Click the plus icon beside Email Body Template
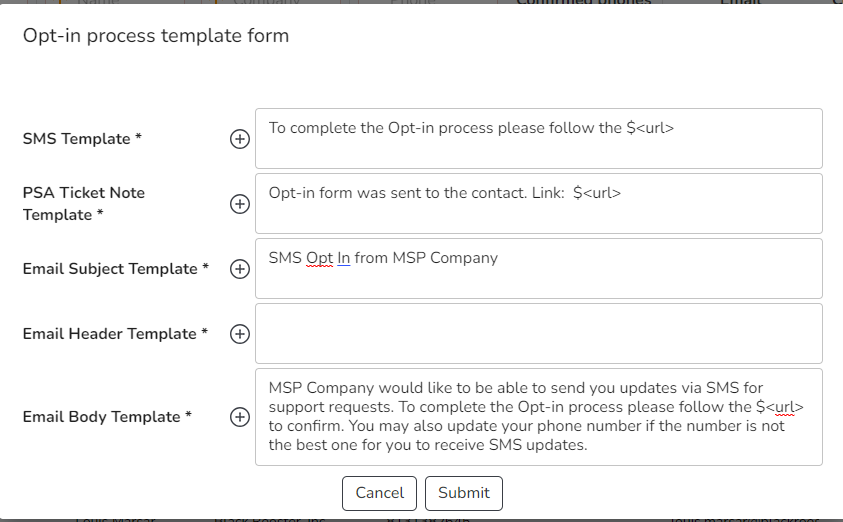 point(240,417)
